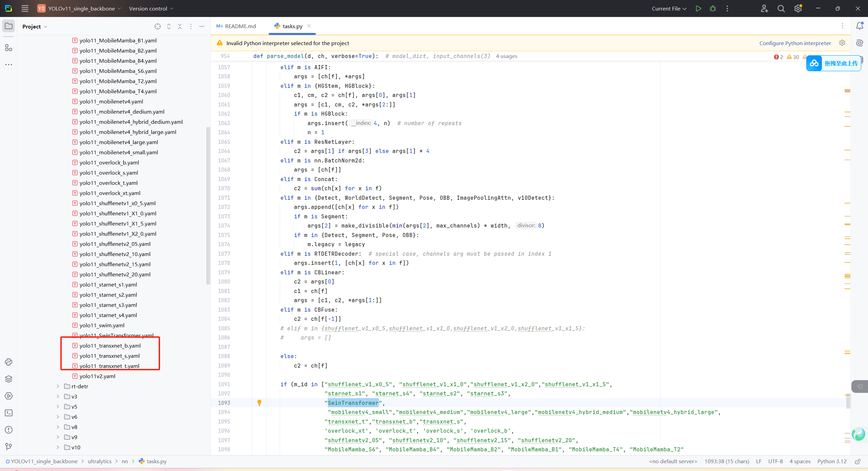Open yolo11_transxnet_b.yaml in the project tree
The height and width of the screenshot is (471, 868).
(x=110, y=346)
